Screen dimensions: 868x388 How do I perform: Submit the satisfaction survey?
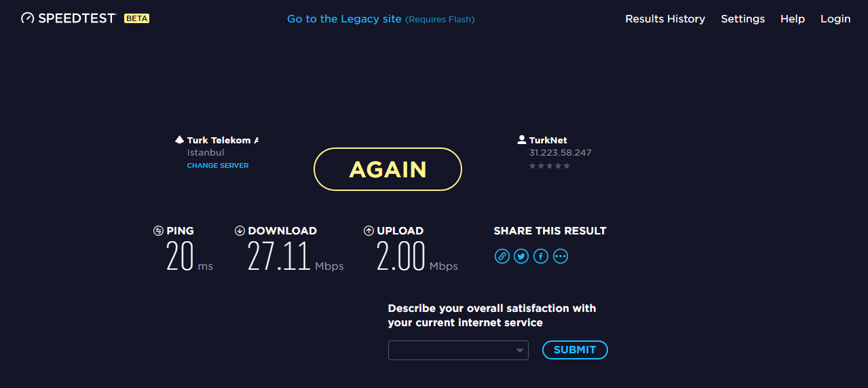click(575, 350)
